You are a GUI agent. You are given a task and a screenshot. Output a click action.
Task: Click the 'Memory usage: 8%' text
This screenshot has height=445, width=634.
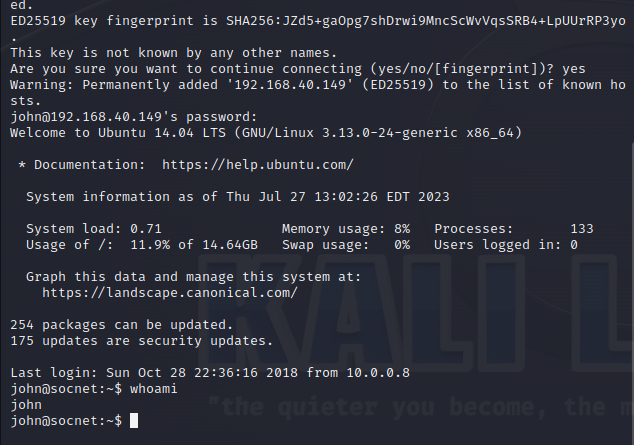[346, 229]
